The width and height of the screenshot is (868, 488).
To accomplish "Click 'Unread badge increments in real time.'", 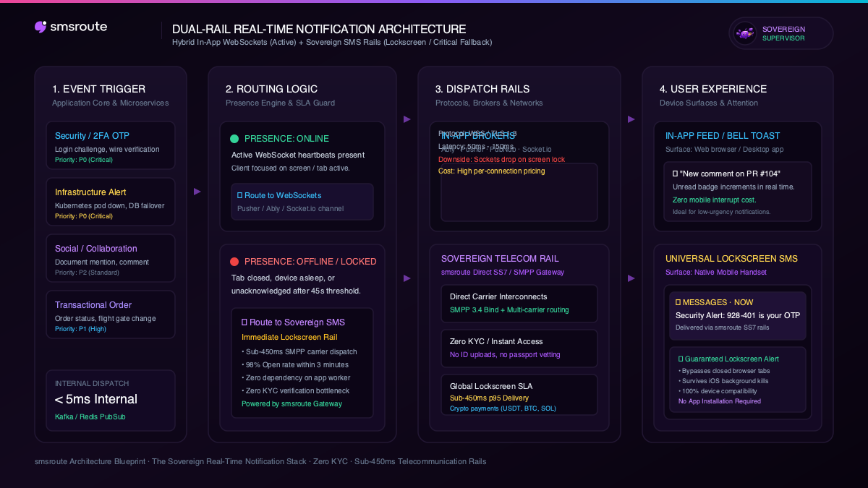I will pyautogui.click(x=733, y=187).
